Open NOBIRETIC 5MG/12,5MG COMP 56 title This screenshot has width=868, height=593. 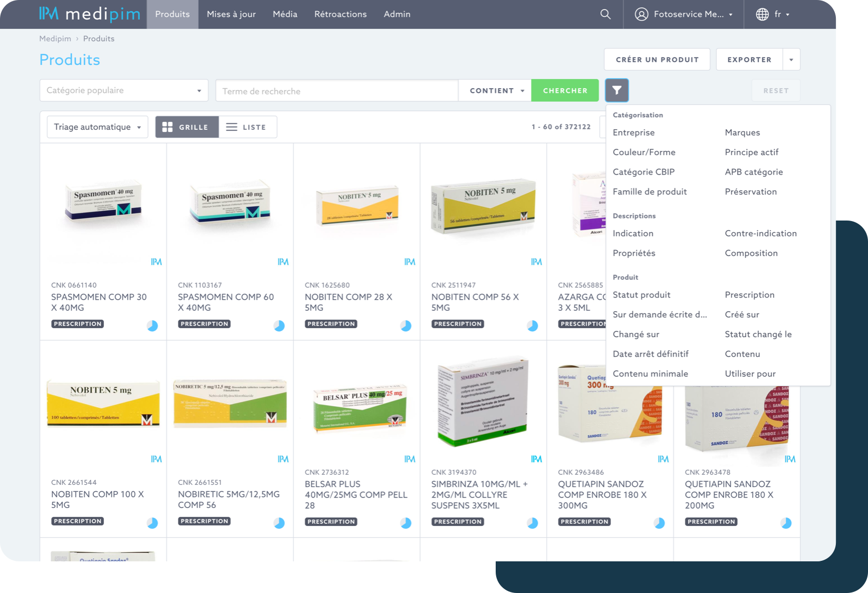coord(229,500)
